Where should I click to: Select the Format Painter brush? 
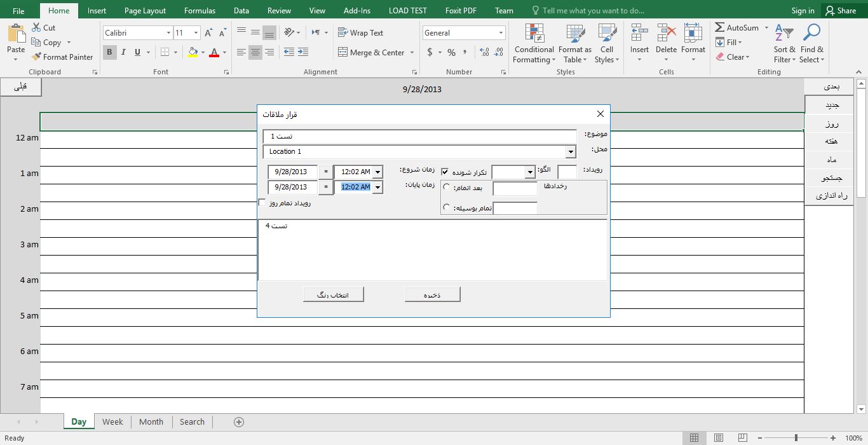pyautogui.click(x=36, y=57)
